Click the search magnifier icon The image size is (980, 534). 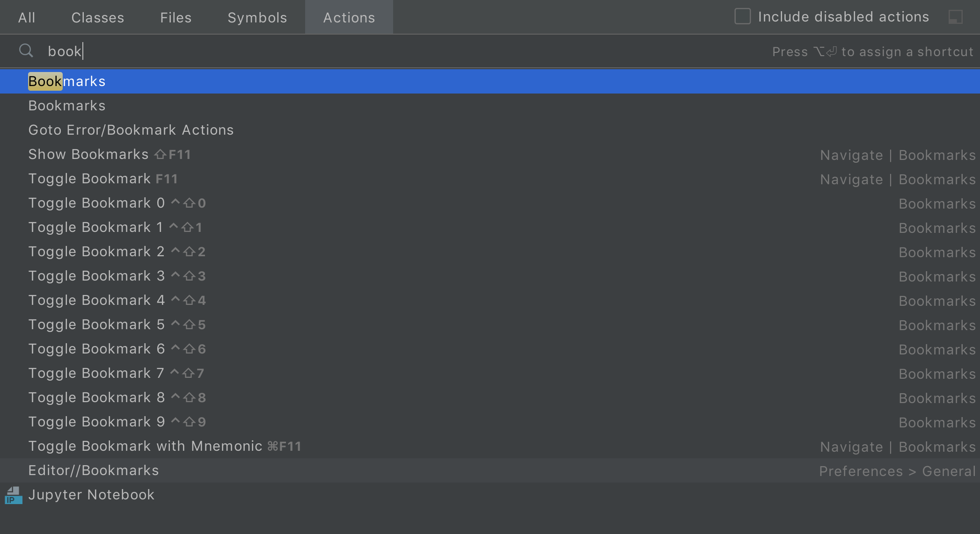point(26,51)
